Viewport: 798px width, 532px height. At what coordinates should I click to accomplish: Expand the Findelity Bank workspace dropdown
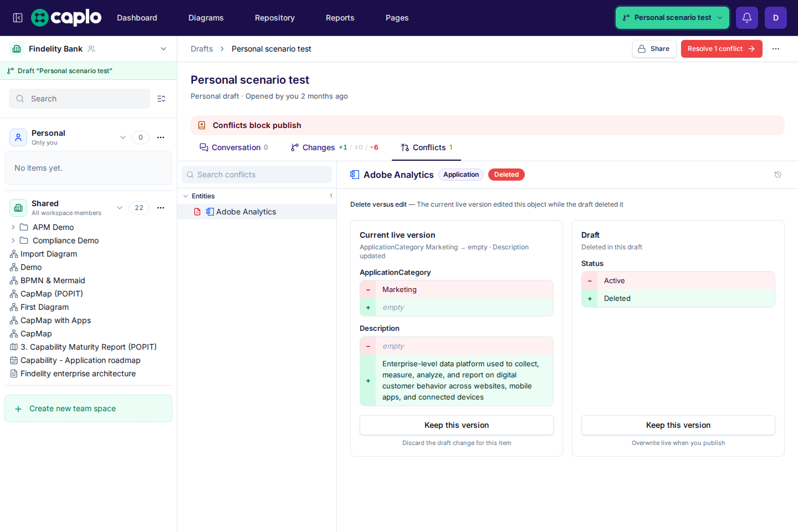(x=163, y=49)
